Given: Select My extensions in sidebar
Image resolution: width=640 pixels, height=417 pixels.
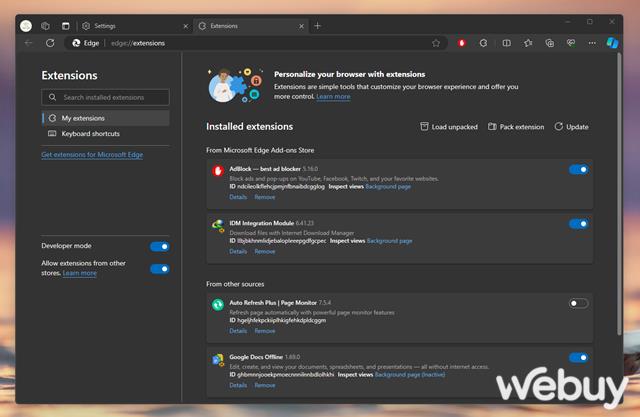Looking at the screenshot, I should (106, 118).
